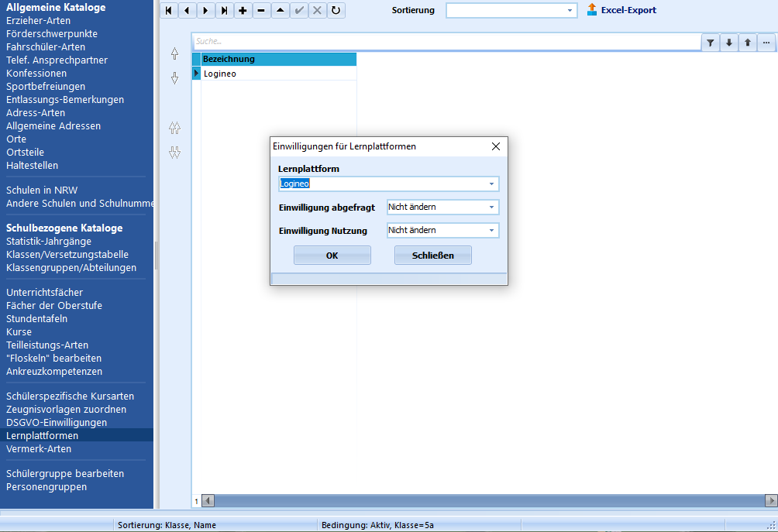
Task: Open Klassengruppen/Abteilungen
Action: pos(71,268)
